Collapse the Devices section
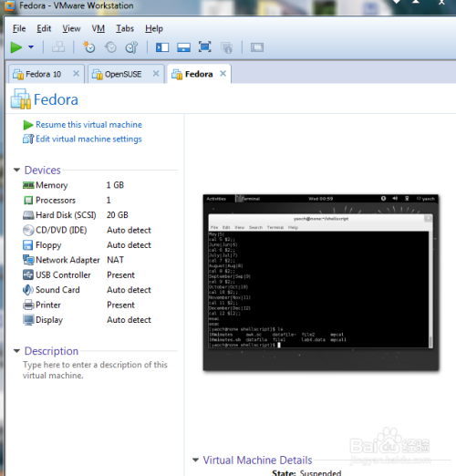The image size is (456, 476). point(16,170)
